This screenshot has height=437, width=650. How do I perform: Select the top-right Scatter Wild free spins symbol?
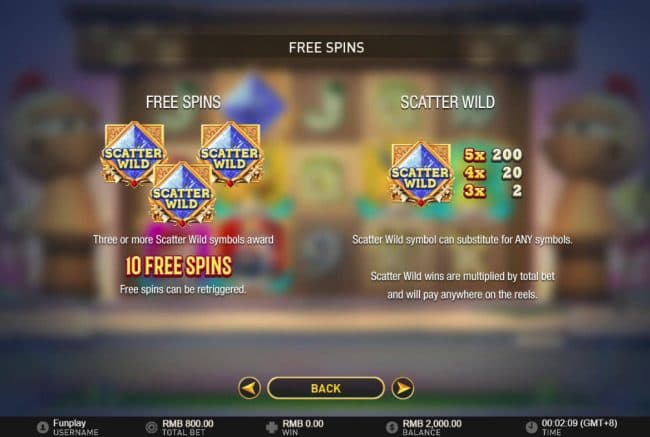(231, 154)
